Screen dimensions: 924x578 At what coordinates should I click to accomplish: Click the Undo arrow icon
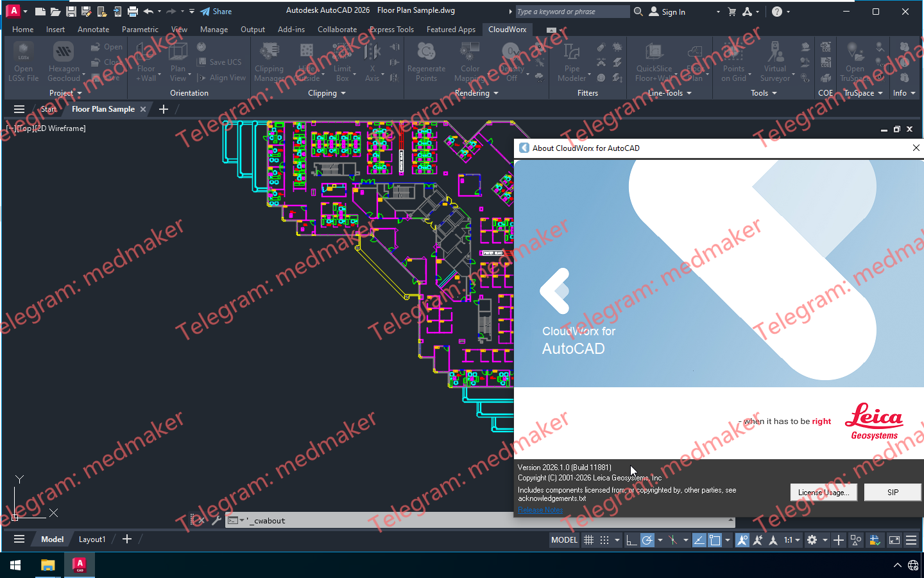(x=148, y=12)
